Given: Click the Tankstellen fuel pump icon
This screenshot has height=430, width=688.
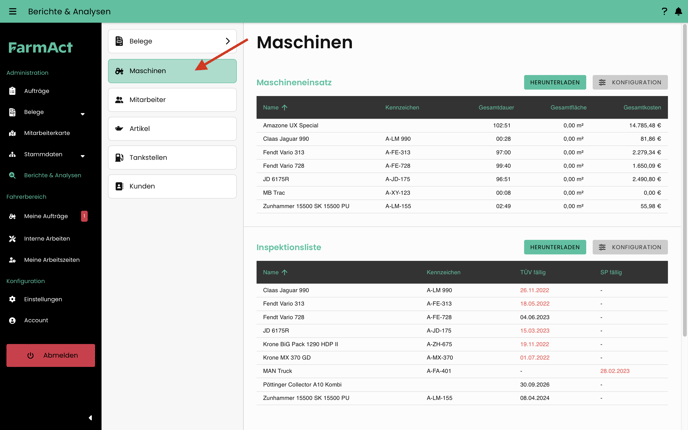Looking at the screenshot, I should [x=119, y=158].
